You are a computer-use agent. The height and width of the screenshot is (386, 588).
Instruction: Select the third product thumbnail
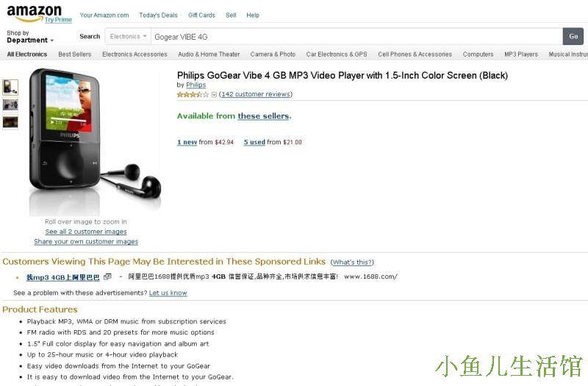pyautogui.click(x=10, y=122)
